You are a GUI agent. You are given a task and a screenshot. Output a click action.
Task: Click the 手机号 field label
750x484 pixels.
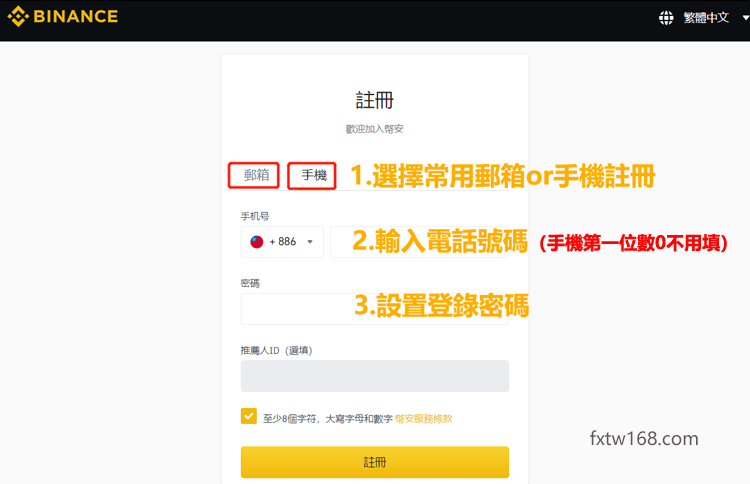pyautogui.click(x=254, y=216)
